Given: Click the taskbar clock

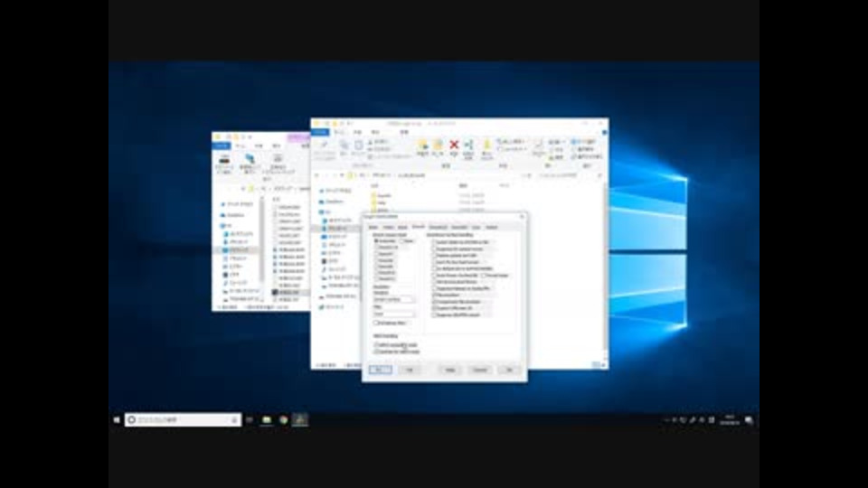Looking at the screenshot, I should pyautogui.click(x=730, y=420).
